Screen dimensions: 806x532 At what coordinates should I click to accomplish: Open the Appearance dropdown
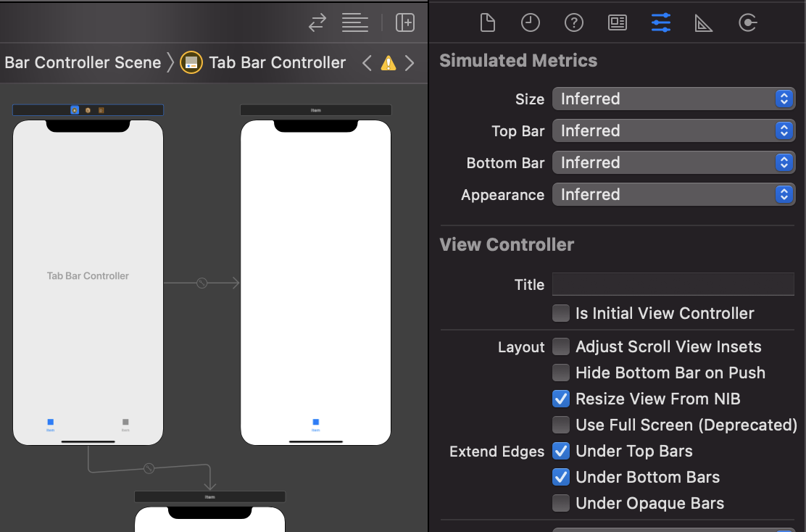pyautogui.click(x=673, y=194)
